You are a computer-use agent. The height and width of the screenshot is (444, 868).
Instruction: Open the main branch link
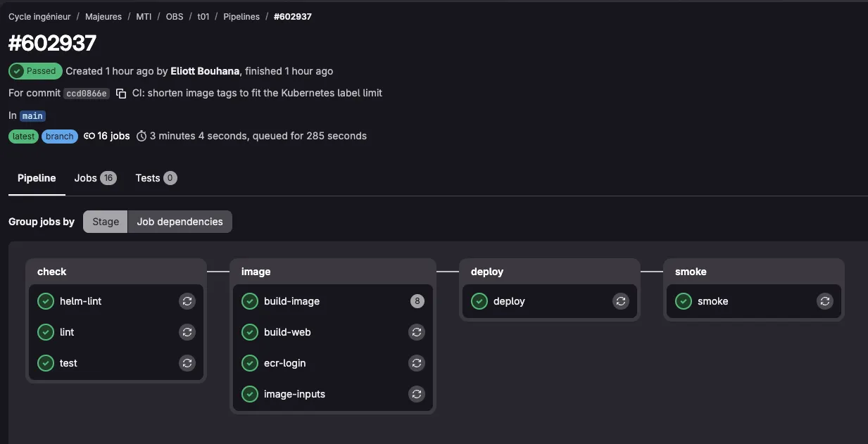[32, 115]
